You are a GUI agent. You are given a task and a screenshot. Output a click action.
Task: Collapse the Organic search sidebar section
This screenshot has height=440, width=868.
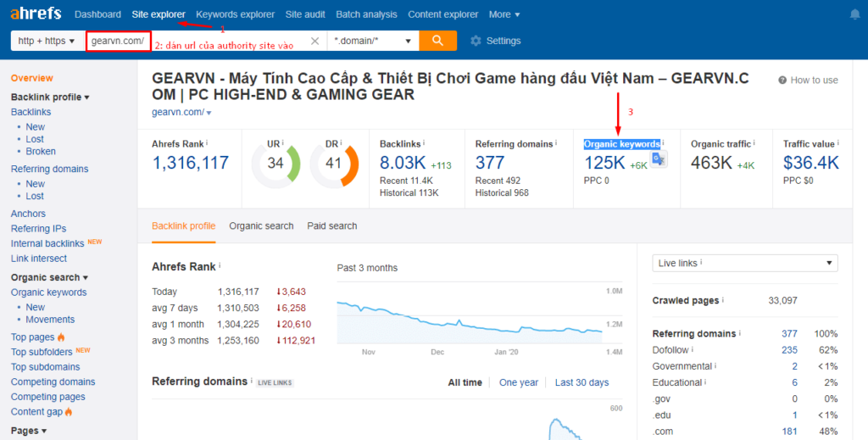(x=49, y=277)
